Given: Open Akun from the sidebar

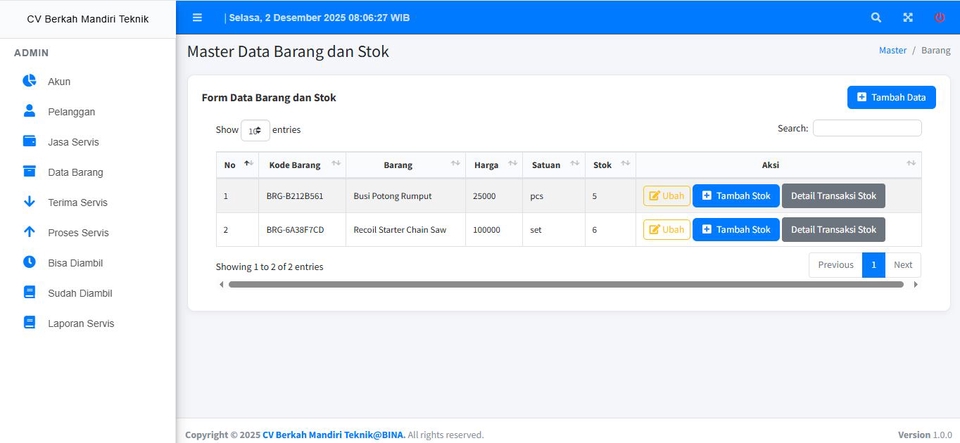Looking at the screenshot, I should tap(59, 81).
